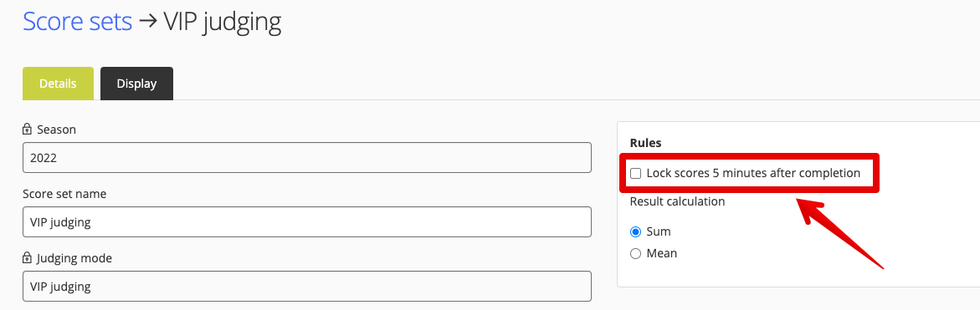Viewport: 980px width, 310px height.
Task: Select the Sum radio button
Action: click(x=636, y=232)
